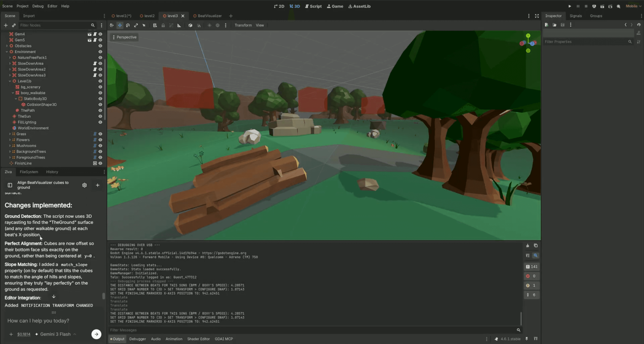644x344 pixels.
Task: Start a new Ziva chat with plus
Action: pos(98,185)
